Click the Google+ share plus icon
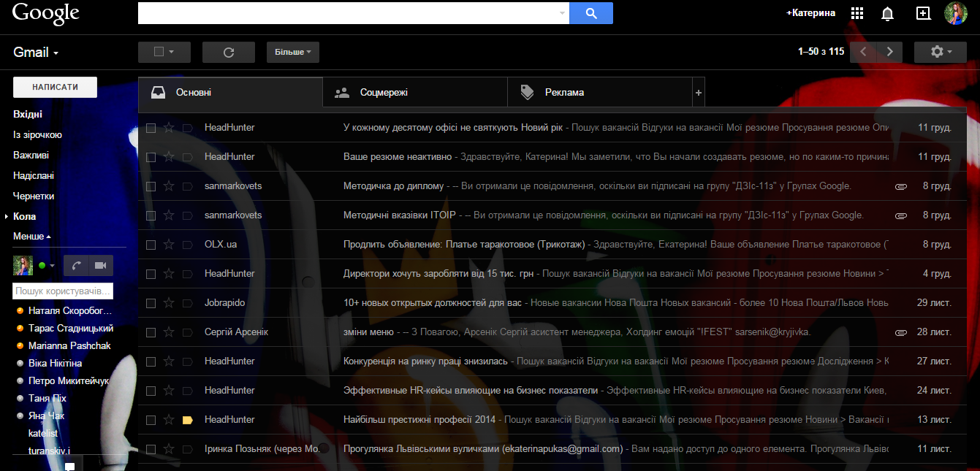Image resolution: width=980 pixels, height=471 pixels. tap(923, 13)
